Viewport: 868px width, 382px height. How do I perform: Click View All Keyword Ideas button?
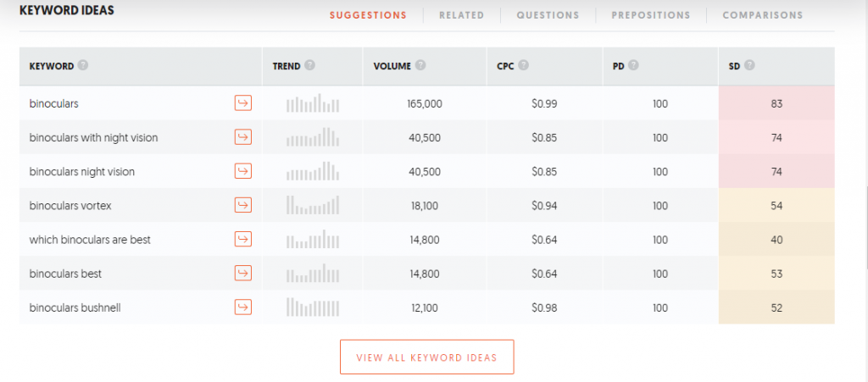[427, 357]
